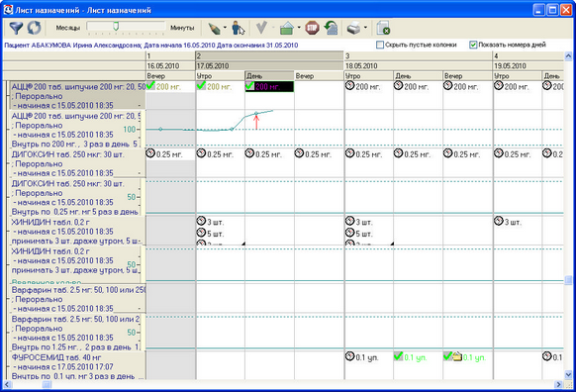This screenshot has width=576, height=392.
Task: Click the horizontal scrollbar thumb
Action: point(47,384)
